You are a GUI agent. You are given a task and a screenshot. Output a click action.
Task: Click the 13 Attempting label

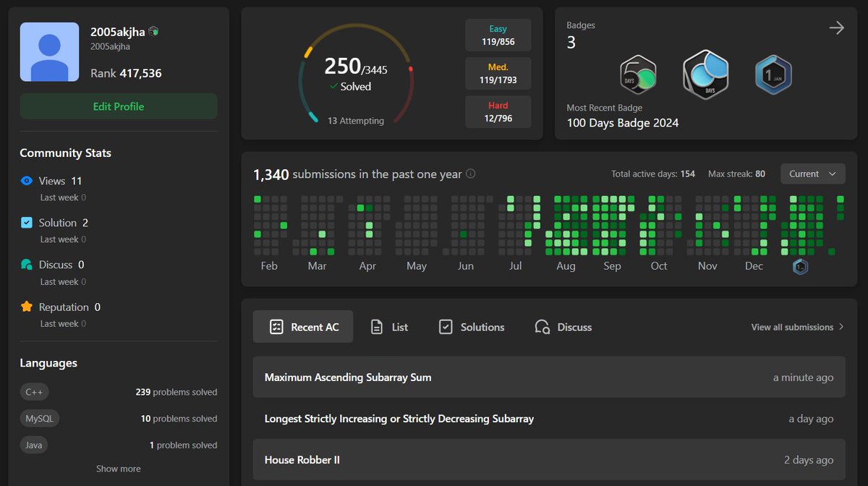tap(356, 121)
